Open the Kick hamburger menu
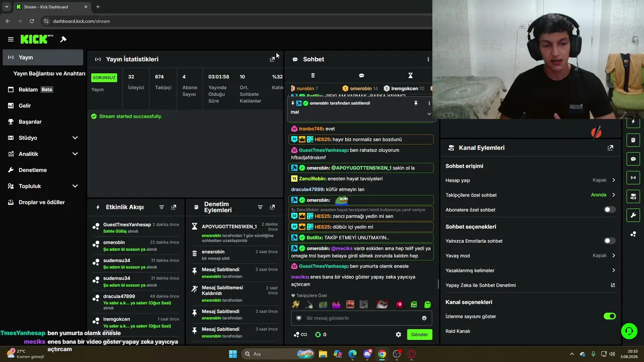This screenshot has width=644, height=362. pyautogui.click(x=11, y=39)
